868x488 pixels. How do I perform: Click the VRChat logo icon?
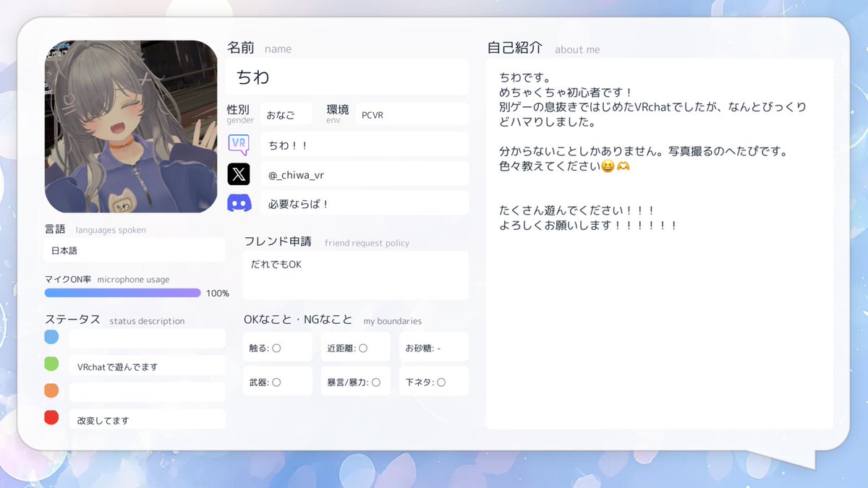click(239, 145)
